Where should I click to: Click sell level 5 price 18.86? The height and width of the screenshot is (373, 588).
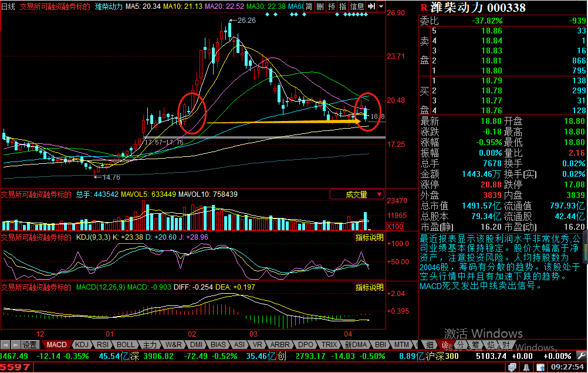pos(492,31)
